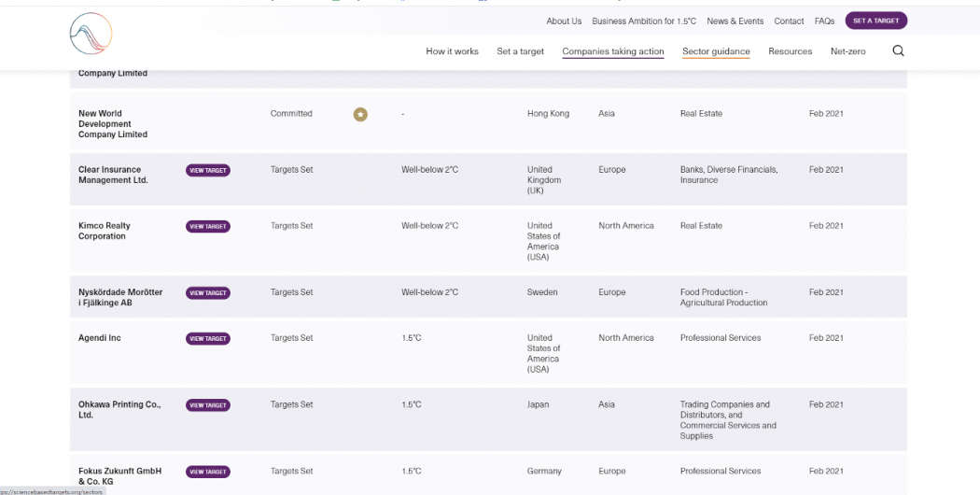
Task: View target for Ohkawa Printing Co., Ltd.
Action: [x=207, y=405]
